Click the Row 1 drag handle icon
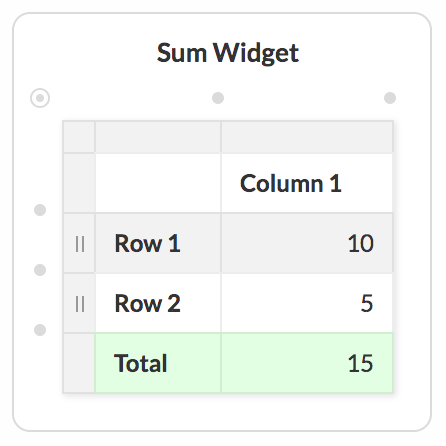The image size is (446, 446). pos(80,244)
